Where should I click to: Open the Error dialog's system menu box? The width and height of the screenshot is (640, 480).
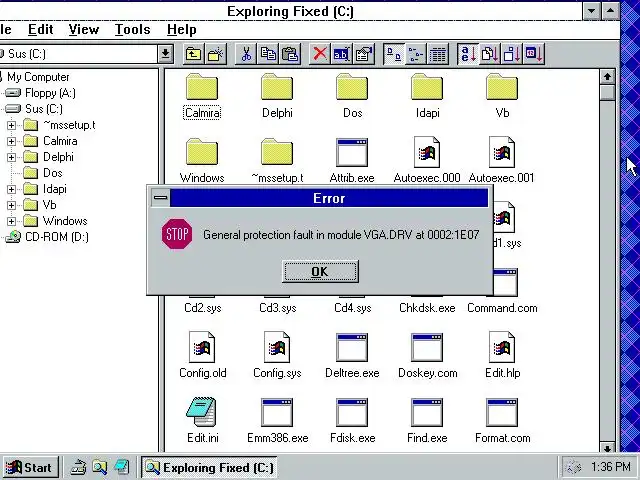(x=160, y=198)
